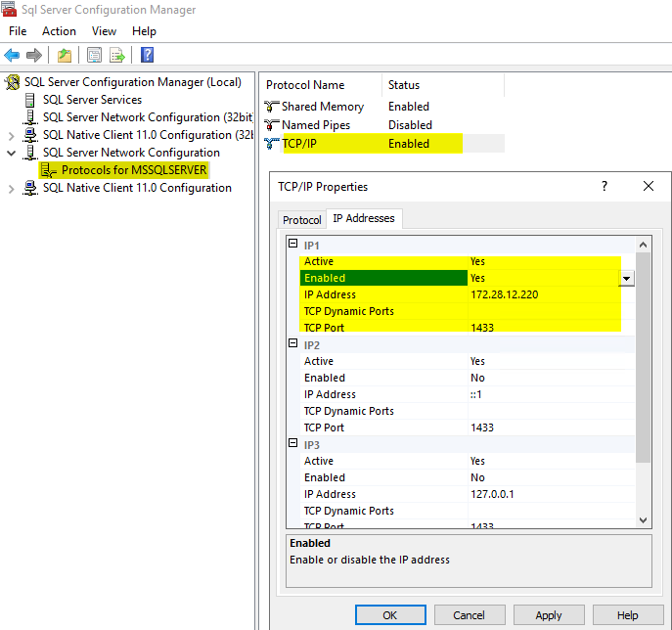
Task: Click the scroll down arrow in IP list
Action: click(x=643, y=520)
